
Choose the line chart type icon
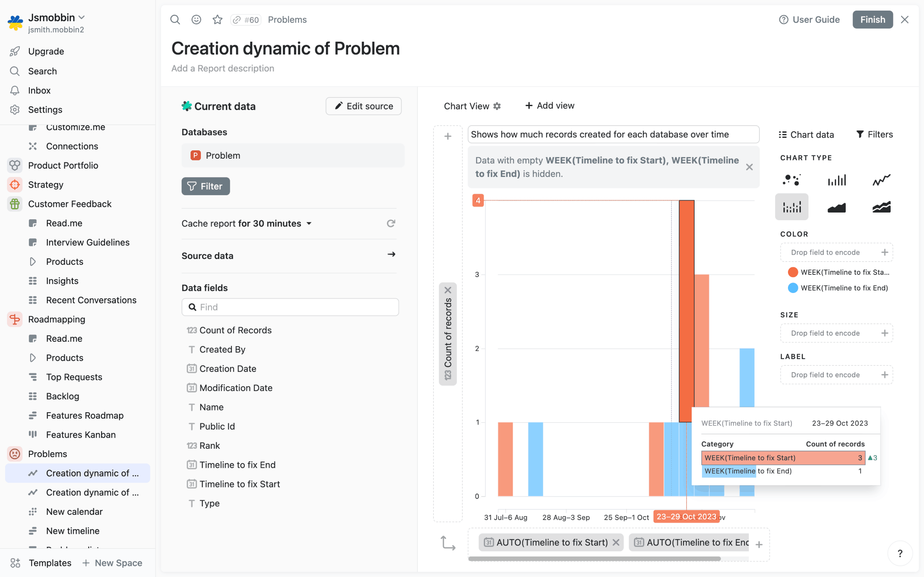[881, 180]
